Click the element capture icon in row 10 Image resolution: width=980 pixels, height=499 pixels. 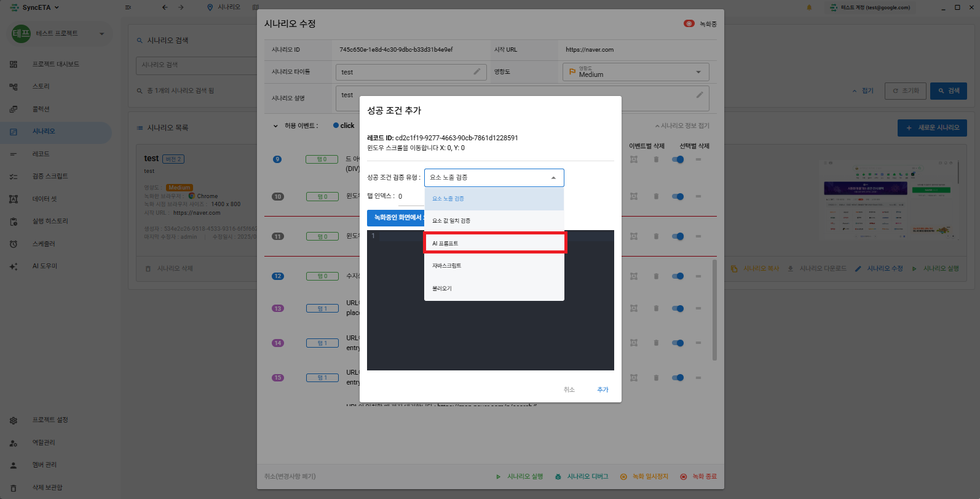(634, 196)
